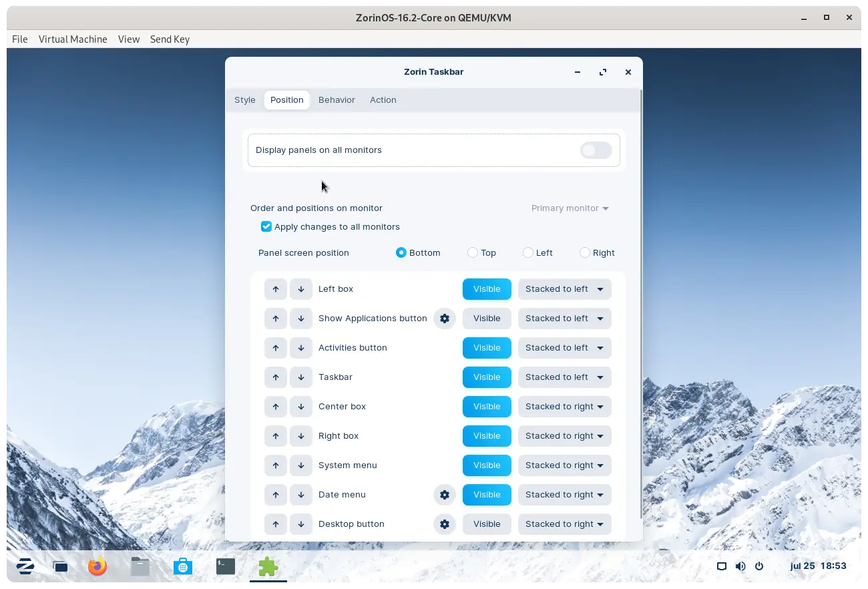Open the Zorin start menu
Viewport: 868px width, 589px height.
(25, 567)
